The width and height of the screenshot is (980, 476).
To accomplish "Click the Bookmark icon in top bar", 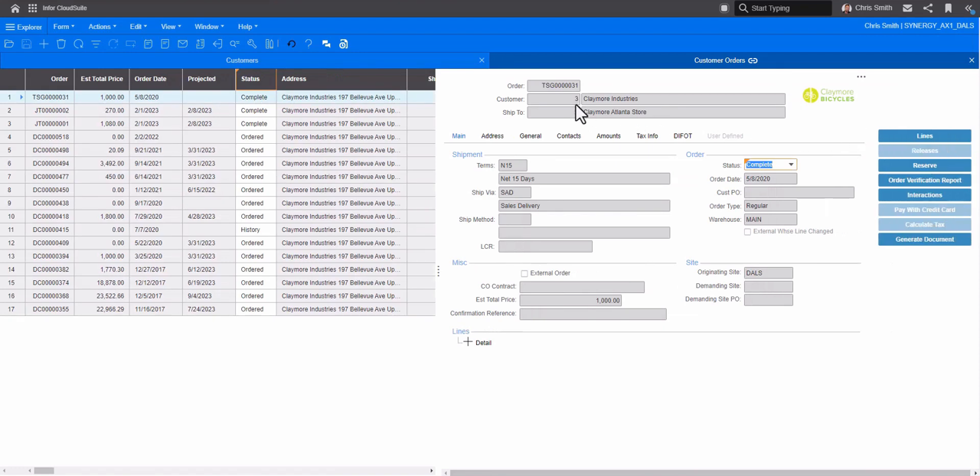I will (x=948, y=8).
